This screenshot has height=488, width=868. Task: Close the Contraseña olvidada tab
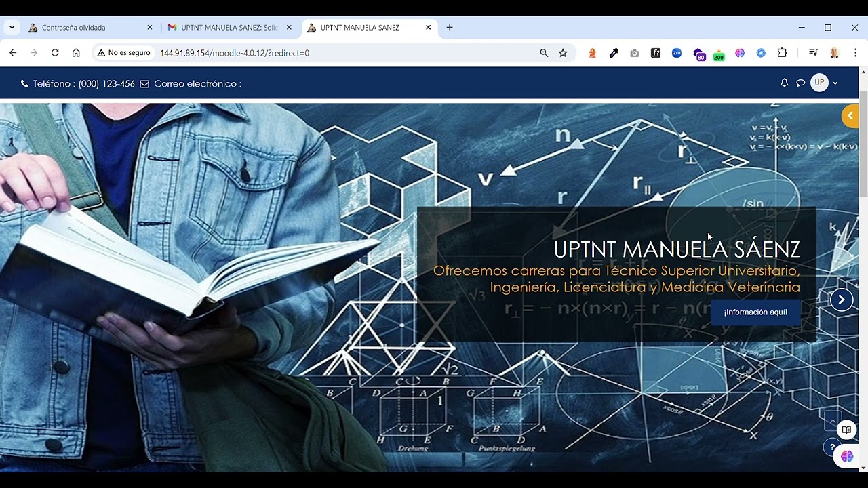[x=150, y=28]
